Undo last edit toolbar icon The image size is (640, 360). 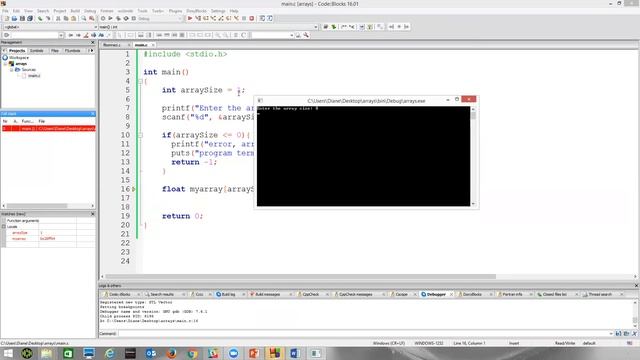[x=40, y=18]
